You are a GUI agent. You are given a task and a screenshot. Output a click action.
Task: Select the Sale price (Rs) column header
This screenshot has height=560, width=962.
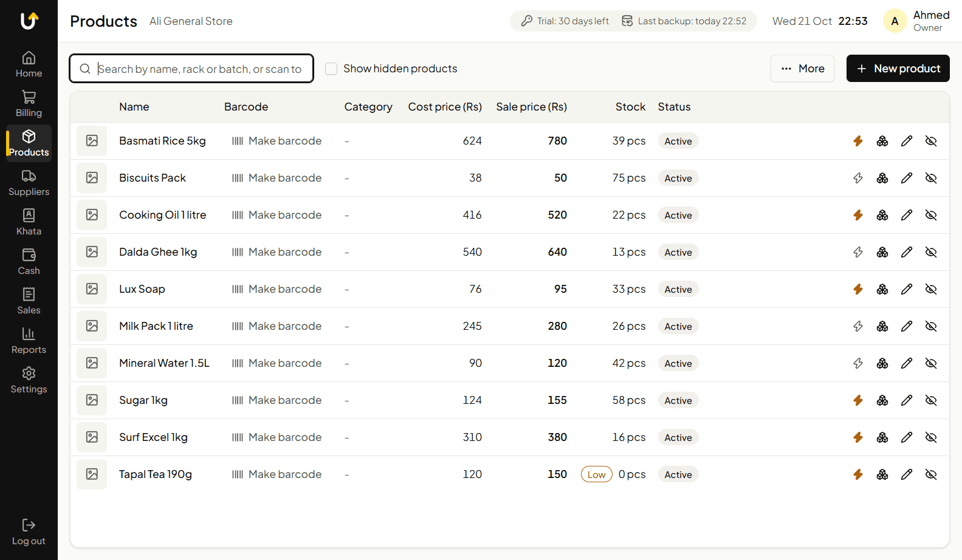531,107
